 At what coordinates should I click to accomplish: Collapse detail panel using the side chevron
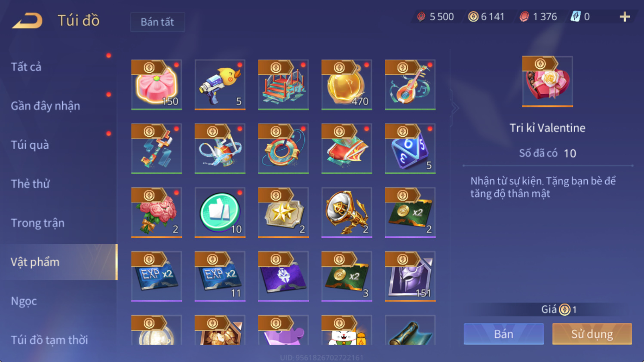pyautogui.click(x=454, y=108)
